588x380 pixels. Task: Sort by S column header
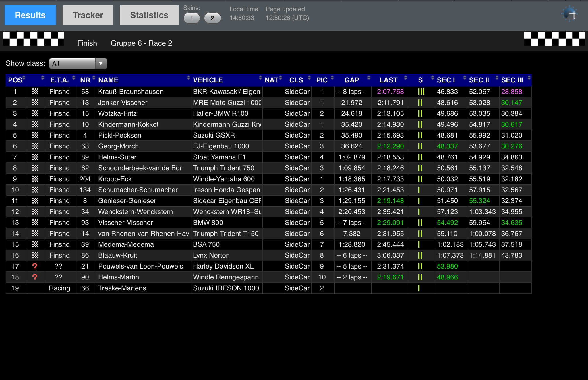[421, 80]
